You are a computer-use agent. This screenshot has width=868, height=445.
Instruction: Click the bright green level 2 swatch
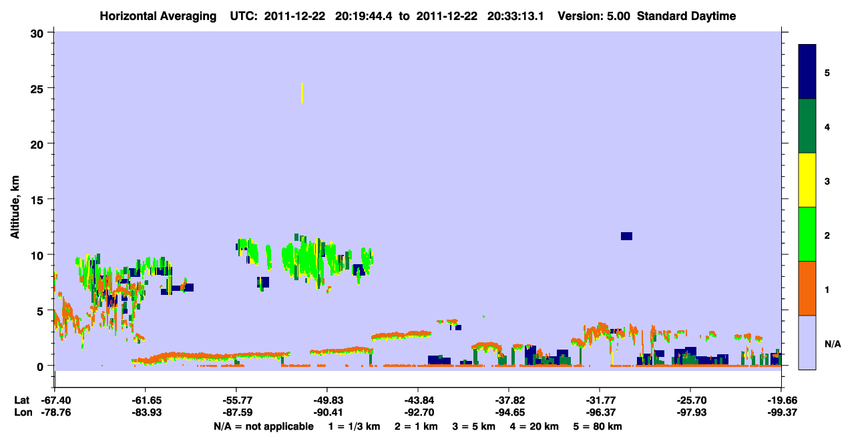[x=807, y=234]
